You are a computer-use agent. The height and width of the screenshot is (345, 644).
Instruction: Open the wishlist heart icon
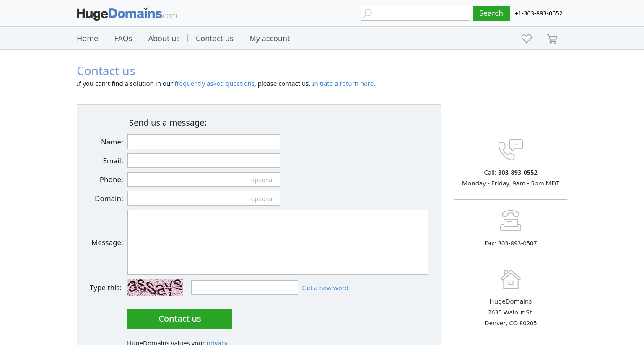pyautogui.click(x=527, y=39)
